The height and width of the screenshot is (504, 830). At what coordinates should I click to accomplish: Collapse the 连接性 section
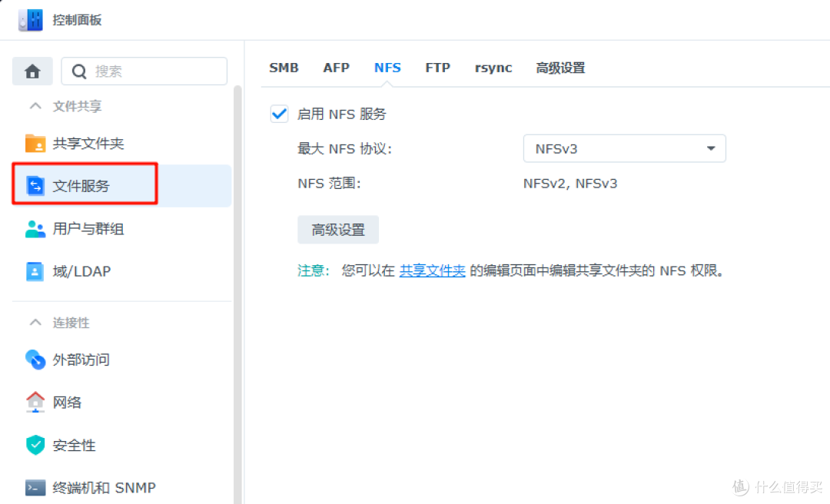35,323
